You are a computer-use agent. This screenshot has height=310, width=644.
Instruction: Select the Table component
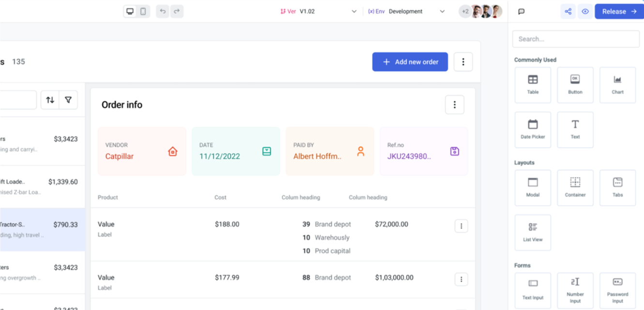(533, 85)
